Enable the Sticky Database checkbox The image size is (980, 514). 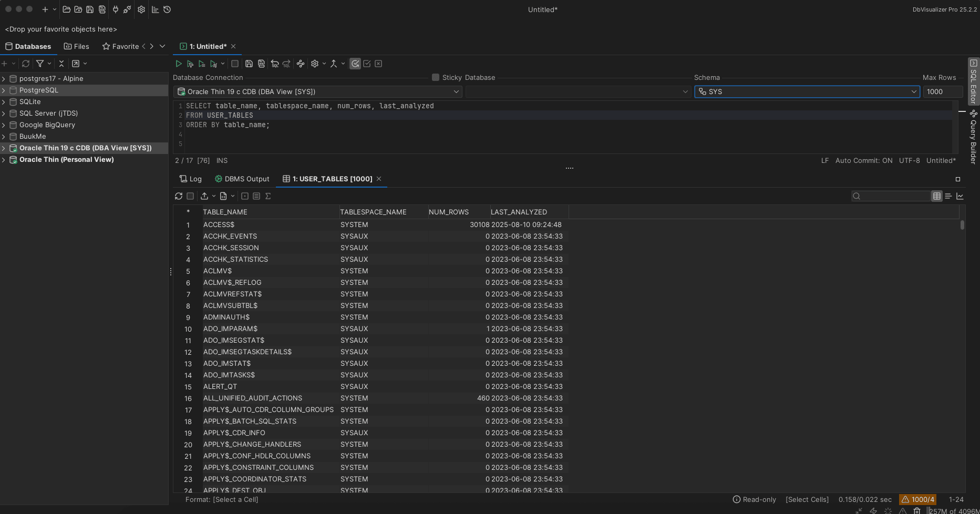(436, 77)
